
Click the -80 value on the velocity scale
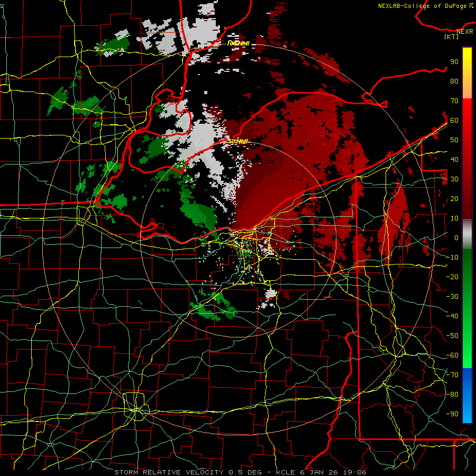[x=452, y=395]
